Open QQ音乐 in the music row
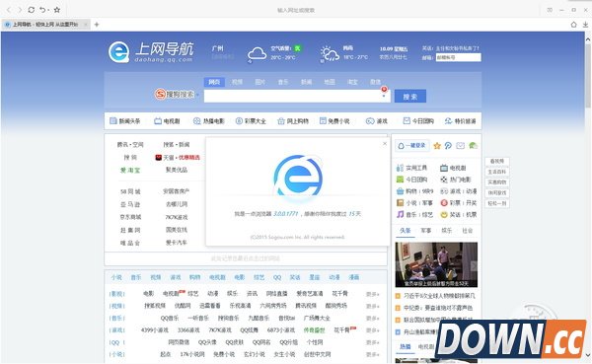Screen dimensions: 592x364 pyautogui.click(x=170, y=318)
